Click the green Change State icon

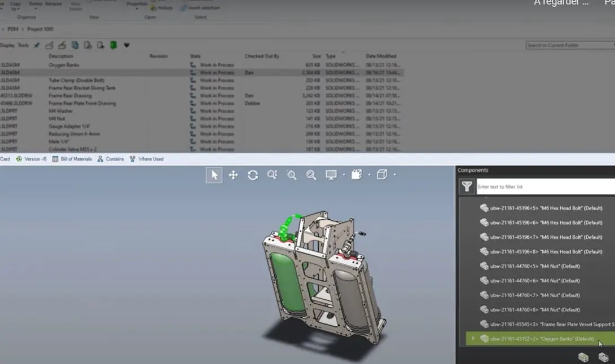coord(113,46)
